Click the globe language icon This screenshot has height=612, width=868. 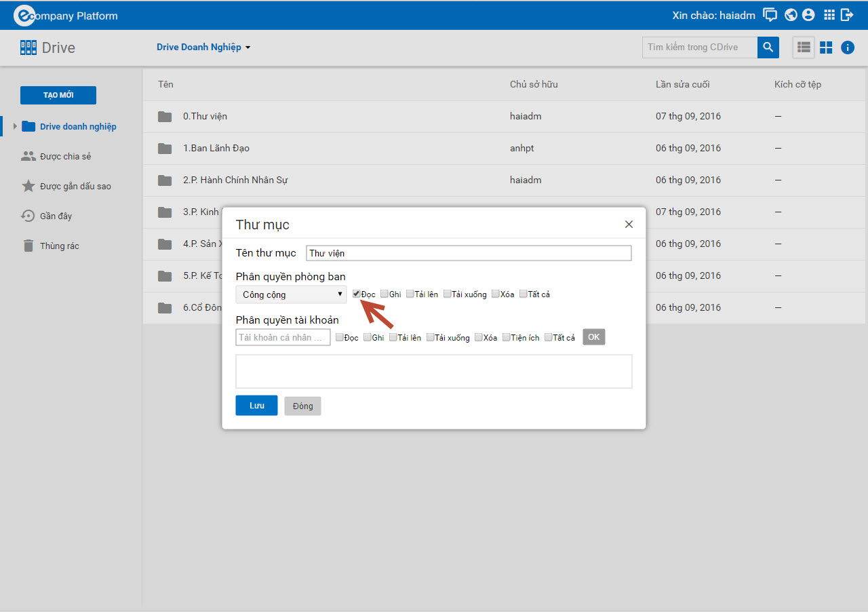791,15
